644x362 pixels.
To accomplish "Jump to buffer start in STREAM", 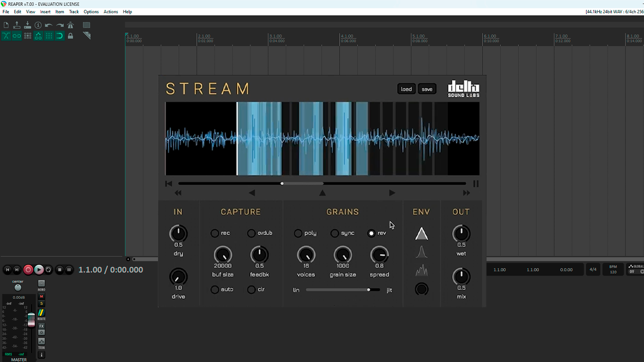I will pyautogui.click(x=169, y=184).
